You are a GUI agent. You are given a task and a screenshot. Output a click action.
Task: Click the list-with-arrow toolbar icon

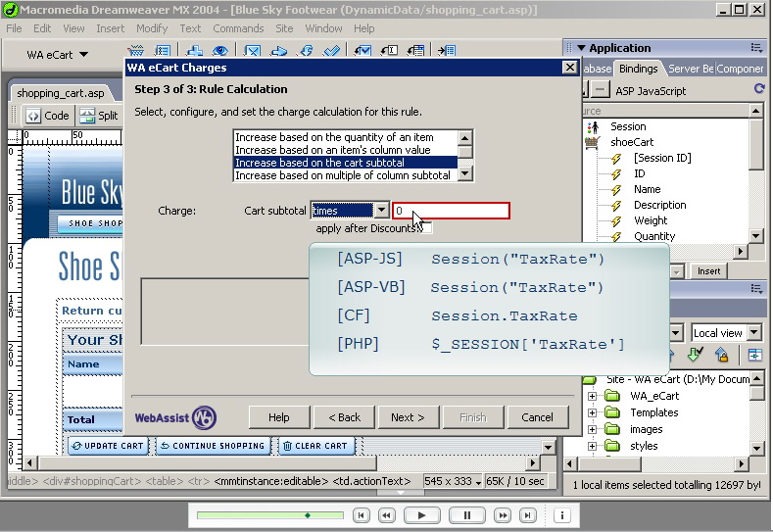tap(415, 51)
